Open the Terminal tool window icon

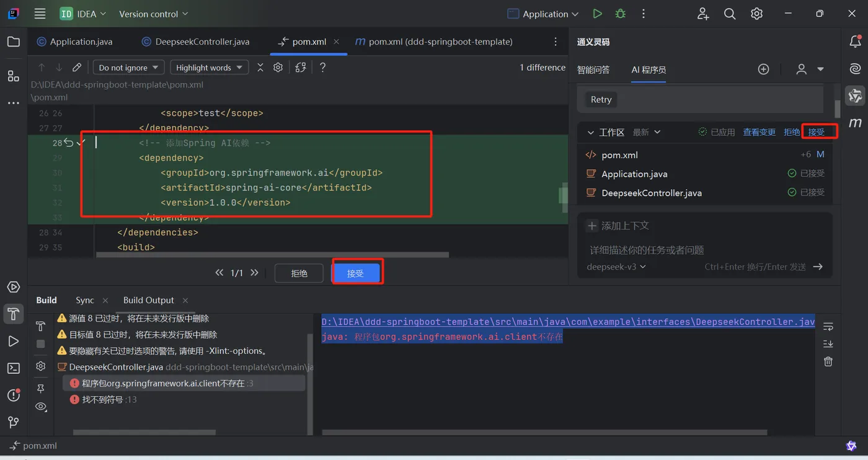[13, 368]
